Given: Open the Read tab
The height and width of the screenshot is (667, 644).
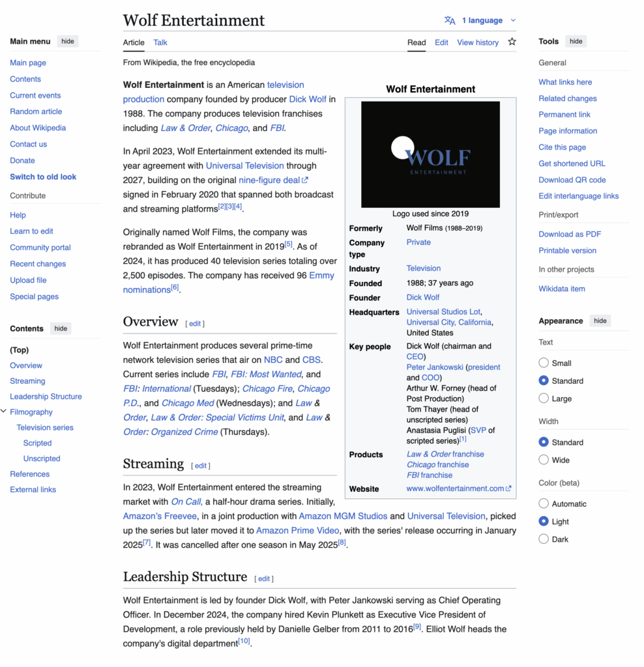Looking at the screenshot, I should (417, 42).
